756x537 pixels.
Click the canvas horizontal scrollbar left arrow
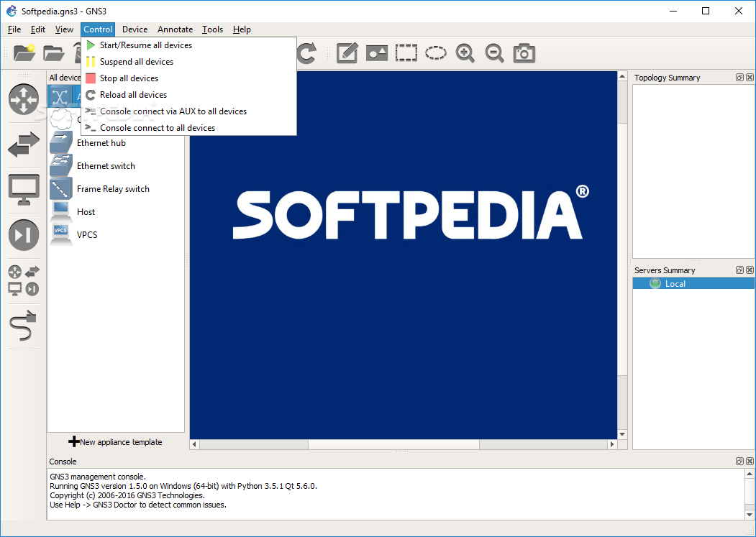(194, 444)
